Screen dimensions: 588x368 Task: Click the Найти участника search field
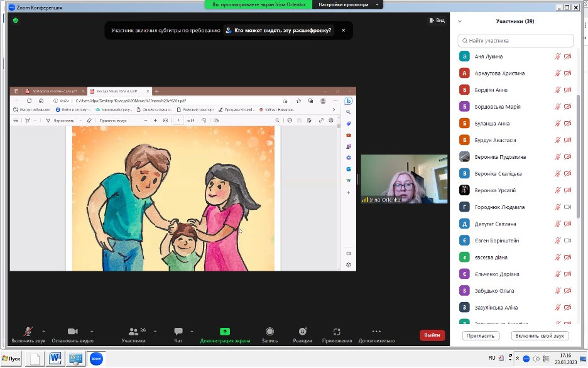tap(516, 41)
